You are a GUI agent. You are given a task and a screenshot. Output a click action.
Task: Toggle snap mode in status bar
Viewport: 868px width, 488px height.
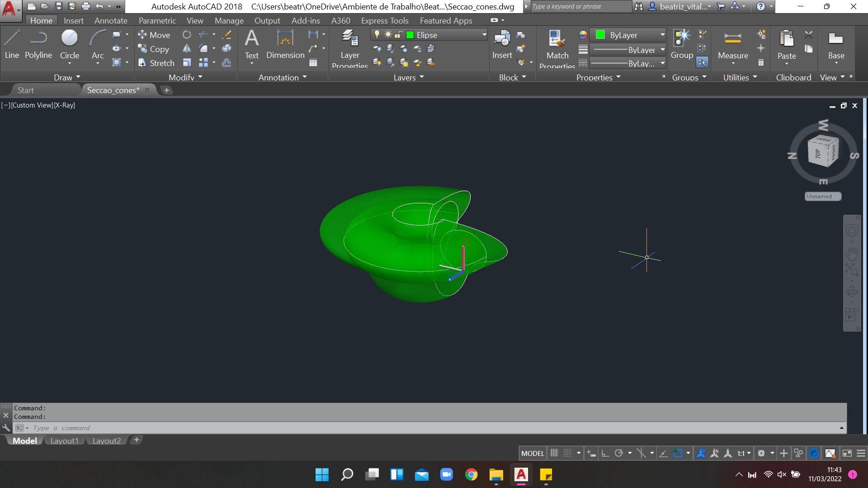click(x=568, y=453)
